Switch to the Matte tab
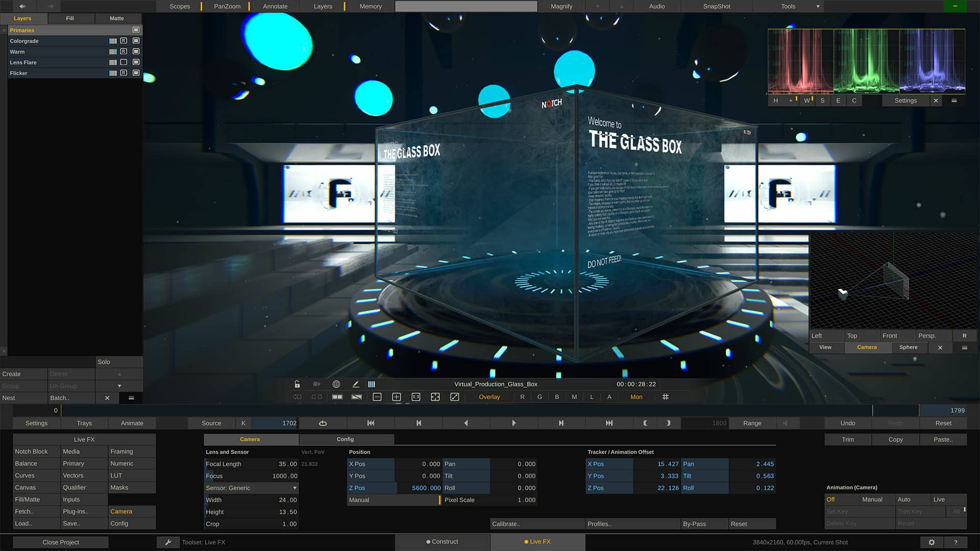Image resolution: width=980 pixels, height=551 pixels. pos(117,18)
